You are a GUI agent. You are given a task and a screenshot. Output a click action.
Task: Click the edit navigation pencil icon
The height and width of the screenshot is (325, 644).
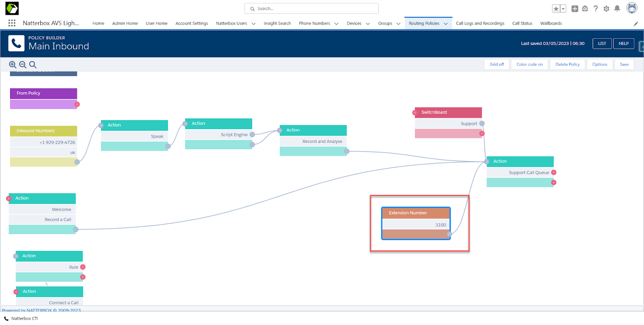click(x=636, y=24)
